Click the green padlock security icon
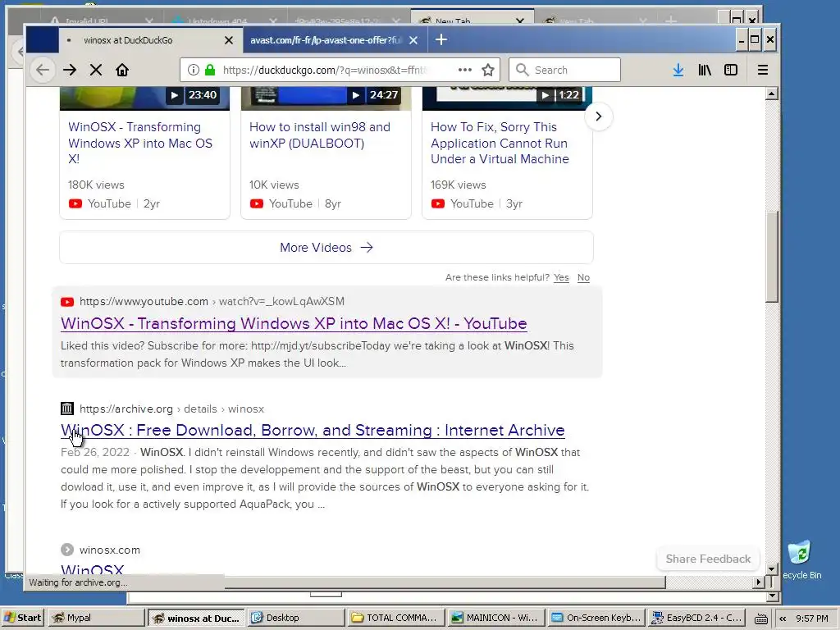This screenshot has width=840, height=630. [210, 70]
